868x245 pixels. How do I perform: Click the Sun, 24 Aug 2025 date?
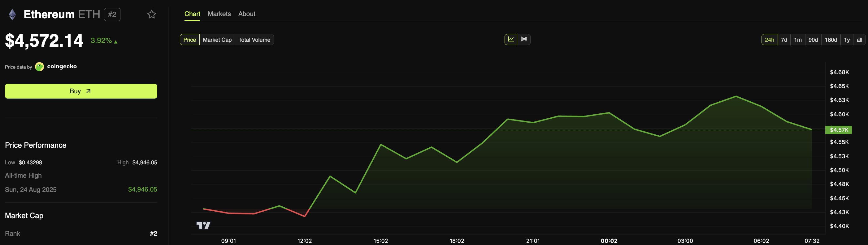[x=31, y=190]
